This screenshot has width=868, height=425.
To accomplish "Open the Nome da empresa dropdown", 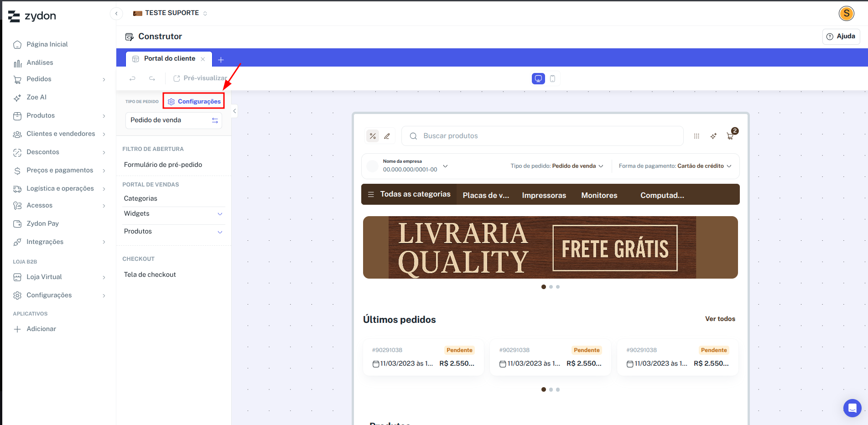I will 408,166.
